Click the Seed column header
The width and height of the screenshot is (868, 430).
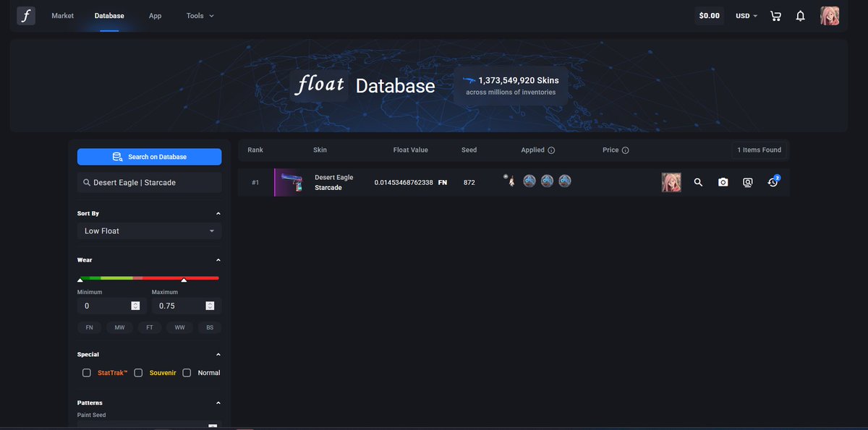click(x=469, y=150)
